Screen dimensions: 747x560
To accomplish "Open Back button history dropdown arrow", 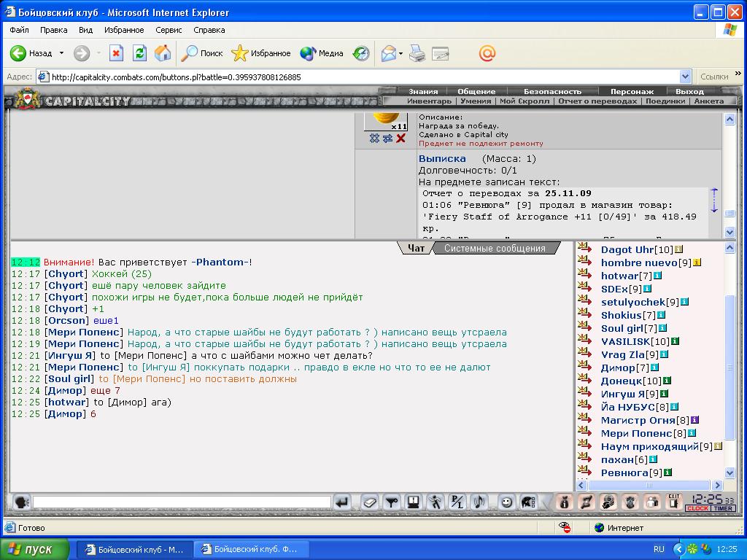I will (x=61, y=53).
